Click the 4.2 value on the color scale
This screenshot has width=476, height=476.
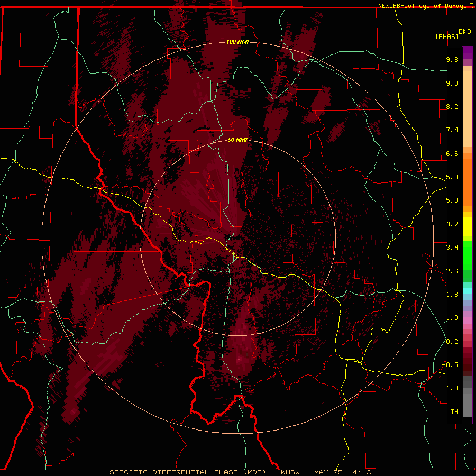452,224
